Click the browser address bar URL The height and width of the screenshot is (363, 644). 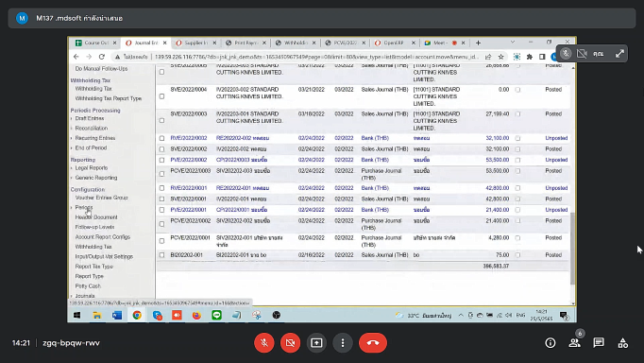[316, 57]
